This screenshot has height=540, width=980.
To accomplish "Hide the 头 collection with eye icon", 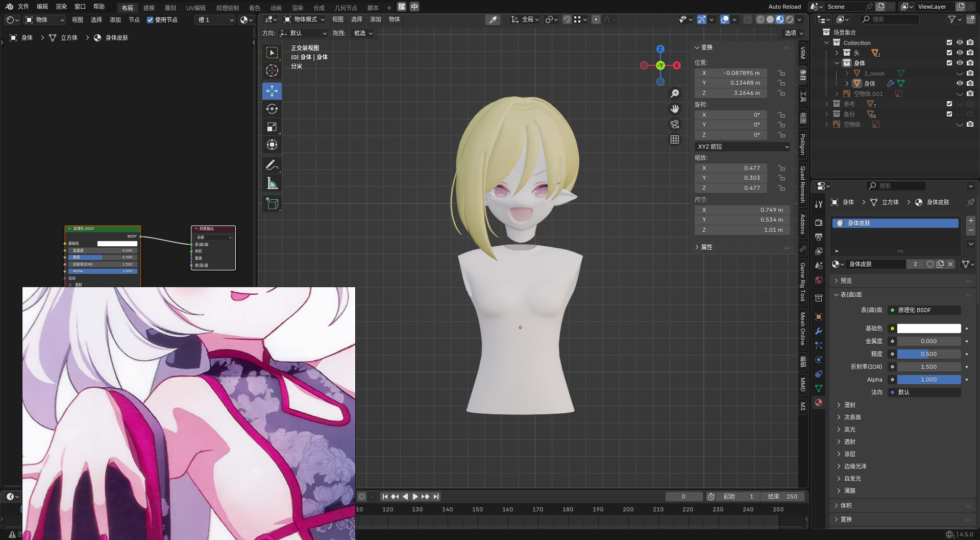I will click(960, 53).
